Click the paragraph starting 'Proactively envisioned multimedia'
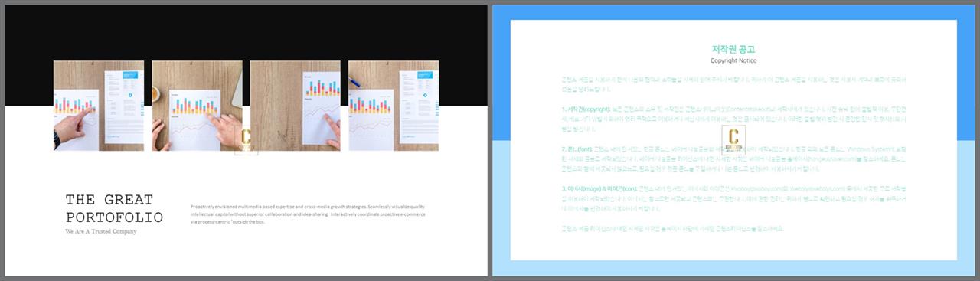Image resolution: width=980 pixels, height=281 pixels. 309,214
